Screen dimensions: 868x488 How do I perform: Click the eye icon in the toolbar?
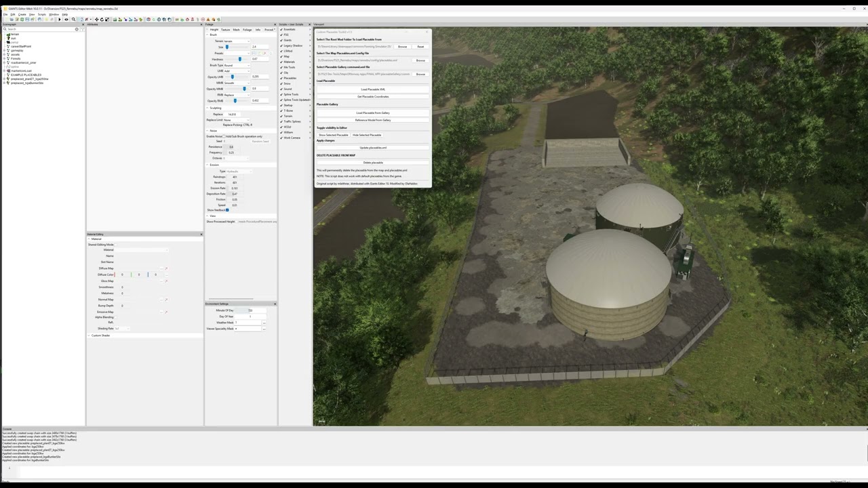[66, 20]
